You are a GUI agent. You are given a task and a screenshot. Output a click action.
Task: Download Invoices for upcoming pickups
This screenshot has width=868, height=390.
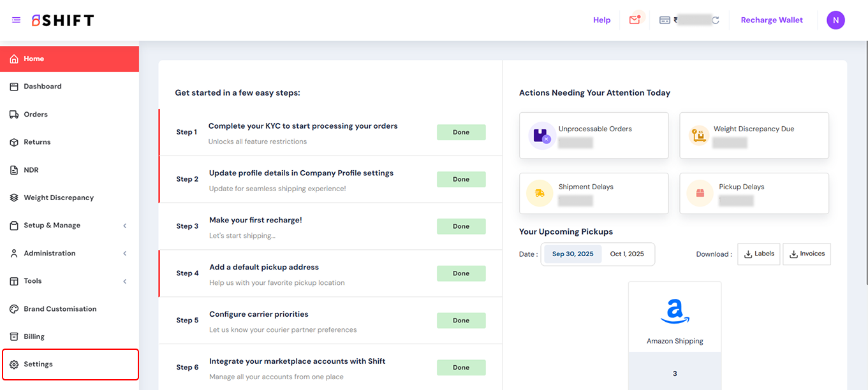(x=807, y=254)
